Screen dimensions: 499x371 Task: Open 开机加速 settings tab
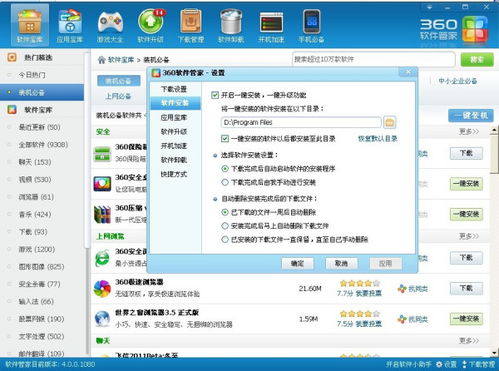click(x=174, y=146)
